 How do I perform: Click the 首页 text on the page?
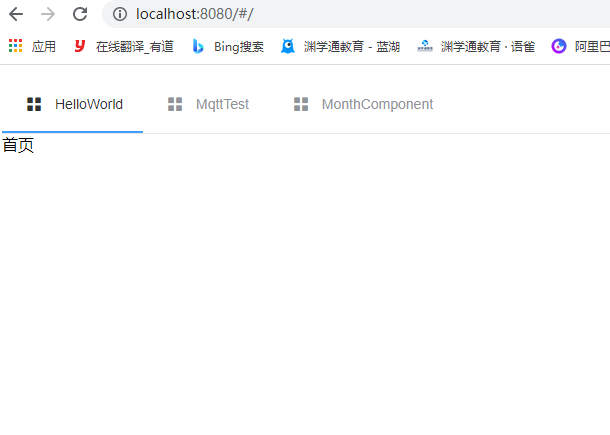(x=18, y=146)
